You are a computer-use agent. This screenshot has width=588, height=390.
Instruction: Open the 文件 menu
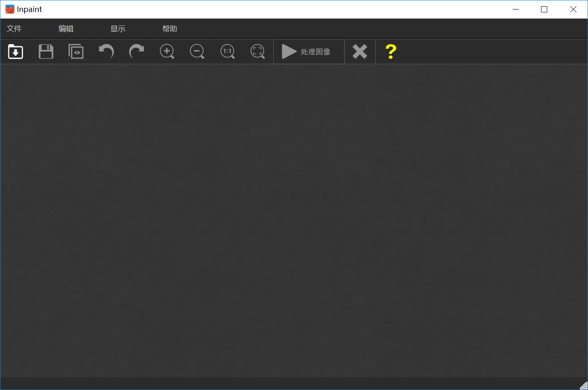14,29
